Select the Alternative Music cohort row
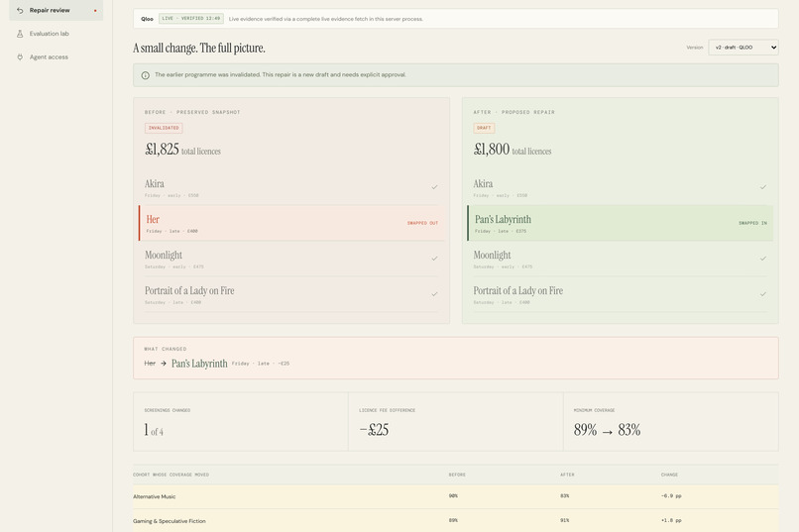The image size is (799, 532). (456, 496)
